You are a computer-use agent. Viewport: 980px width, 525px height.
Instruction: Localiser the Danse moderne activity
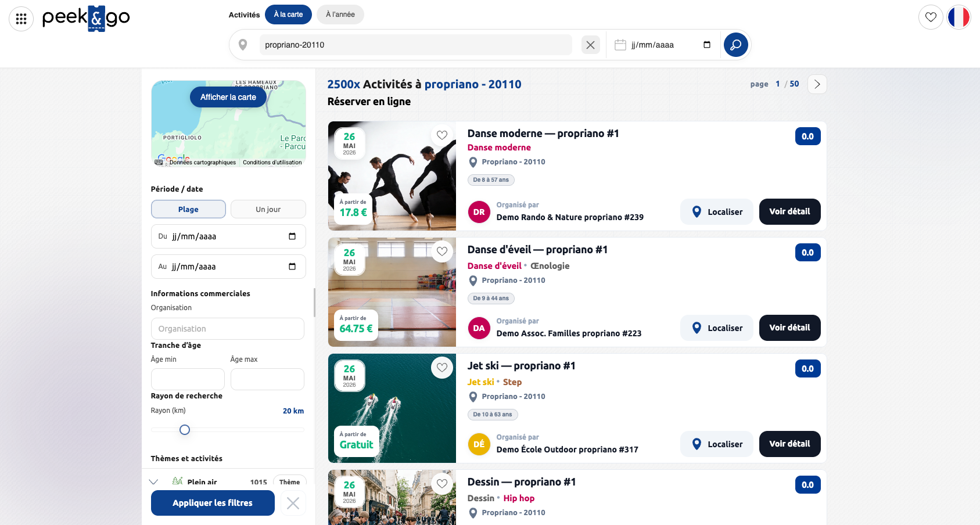pos(717,212)
